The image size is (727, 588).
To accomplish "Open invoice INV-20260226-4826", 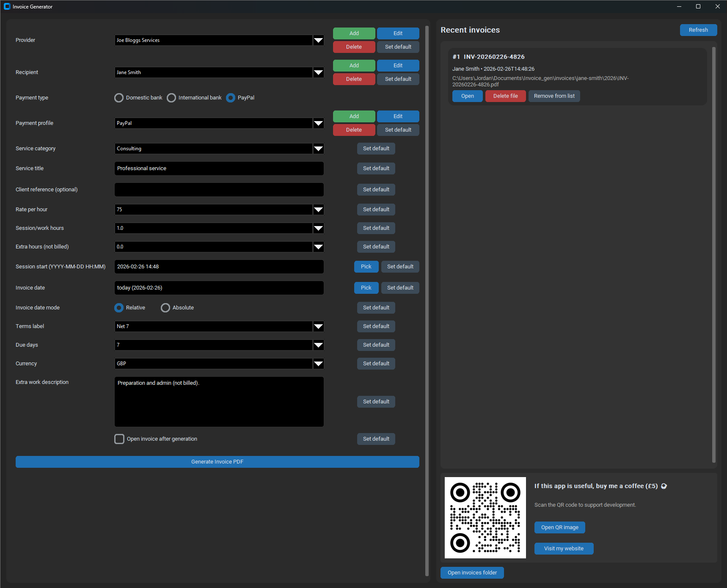I will click(x=467, y=96).
